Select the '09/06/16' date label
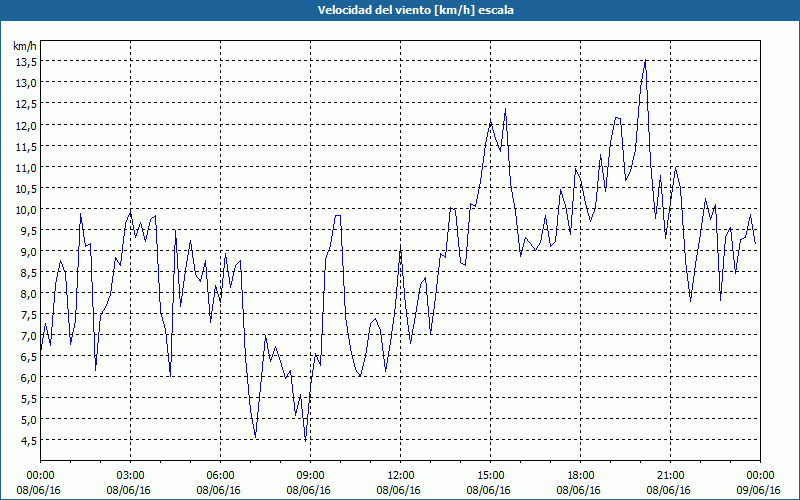Image resolution: width=800 pixels, height=500 pixels. (x=758, y=491)
